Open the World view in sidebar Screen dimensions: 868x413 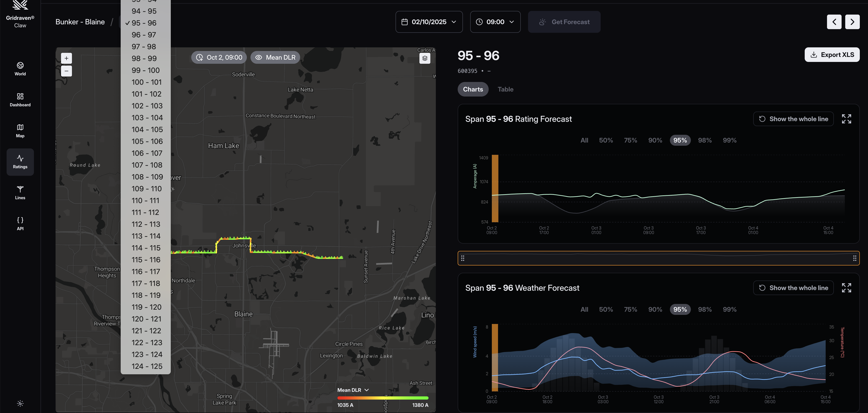click(20, 69)
